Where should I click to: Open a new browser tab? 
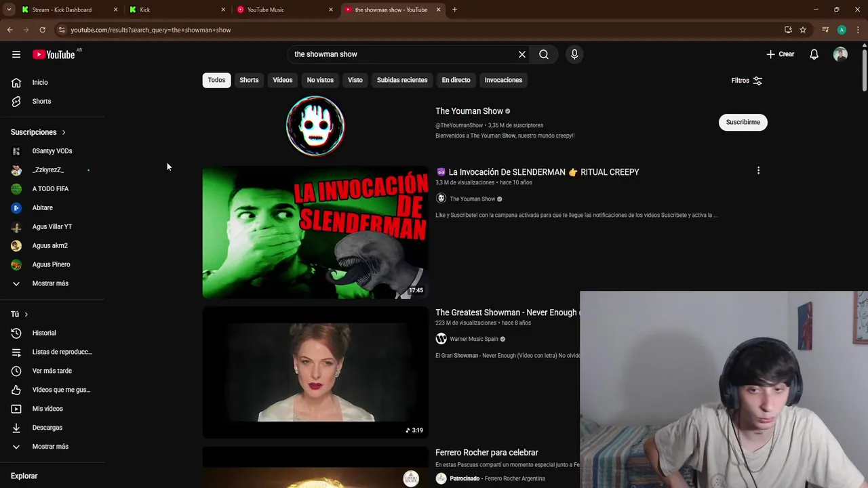[x=454, y=9]
